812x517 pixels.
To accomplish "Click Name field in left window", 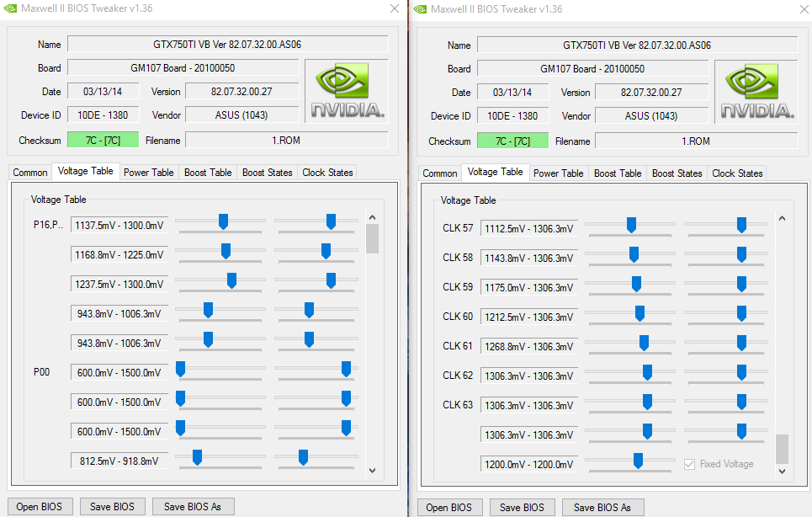I will click(228, 45).
